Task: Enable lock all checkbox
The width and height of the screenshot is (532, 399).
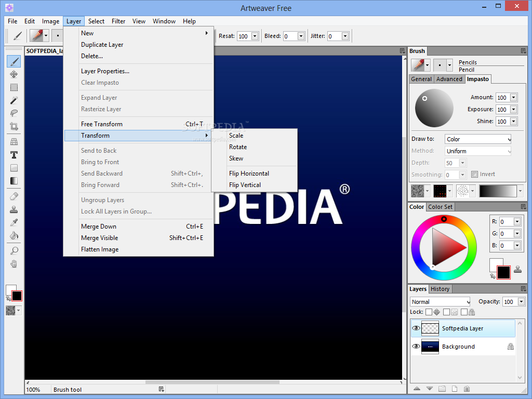Action: 464,312
